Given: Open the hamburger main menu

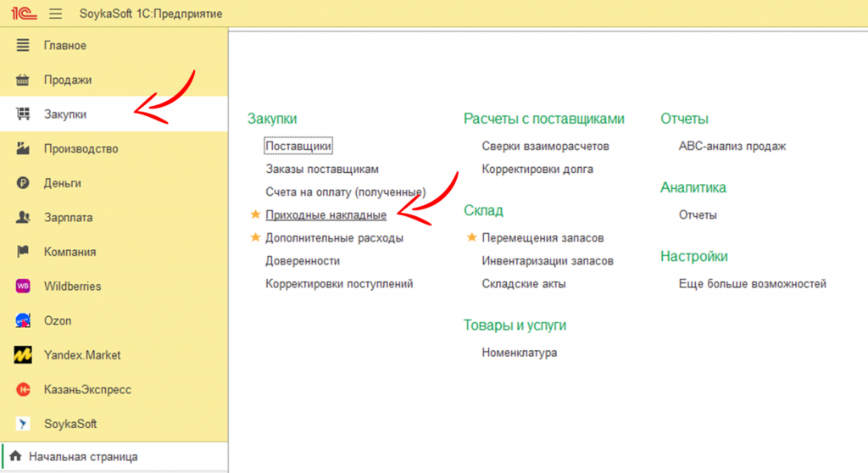Looking at the screenshot, I should [x=56, y=14].
